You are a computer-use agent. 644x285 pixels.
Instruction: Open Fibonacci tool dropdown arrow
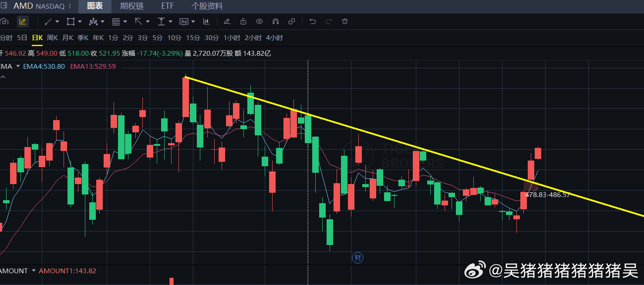(x=125, y=21)
